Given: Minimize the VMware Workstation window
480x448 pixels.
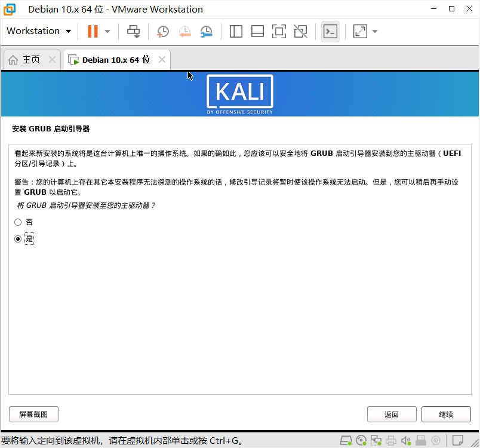Looking at the screenshot, I should (x=434, y=9).
